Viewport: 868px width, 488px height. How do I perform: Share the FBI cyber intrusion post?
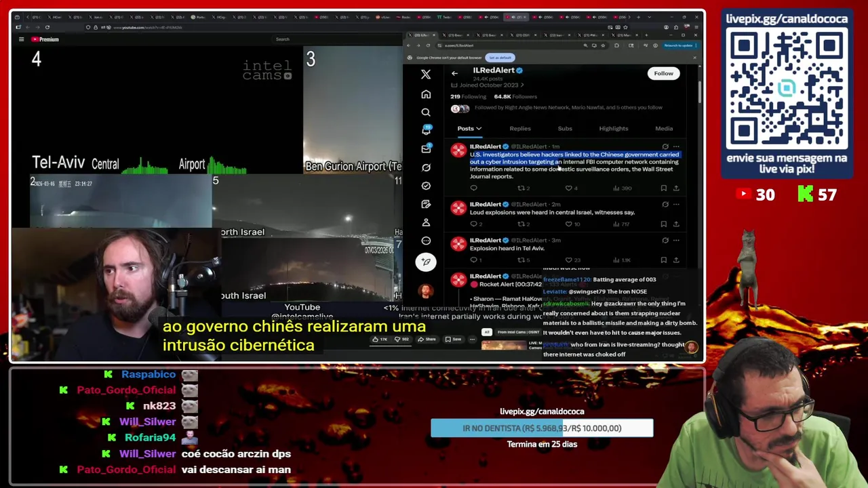676,188
